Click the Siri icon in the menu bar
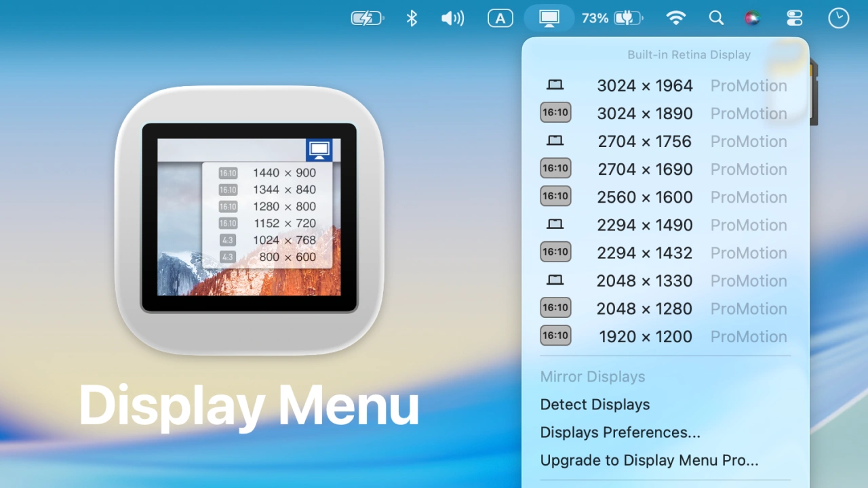Viewport: 868px width, 488px height. pos(753,18)
